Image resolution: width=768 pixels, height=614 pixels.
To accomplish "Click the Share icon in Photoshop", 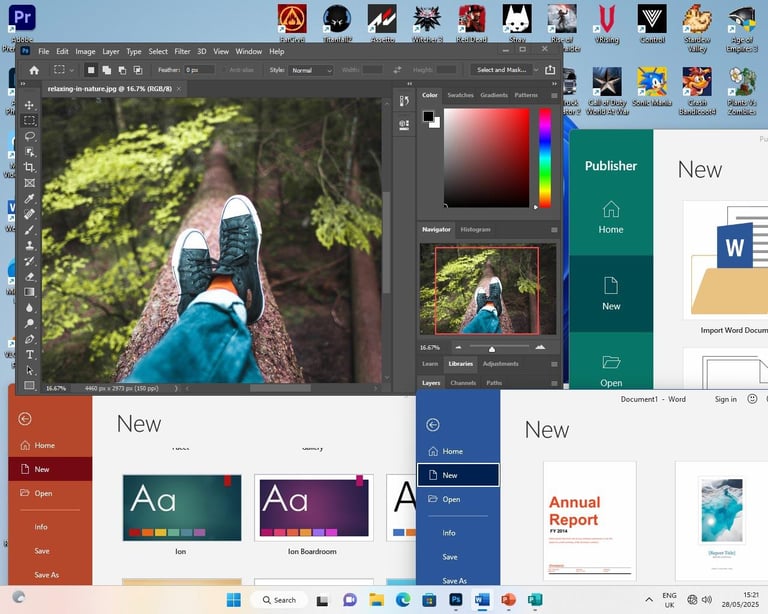I will pyautogui.click(x=550, y=70).
